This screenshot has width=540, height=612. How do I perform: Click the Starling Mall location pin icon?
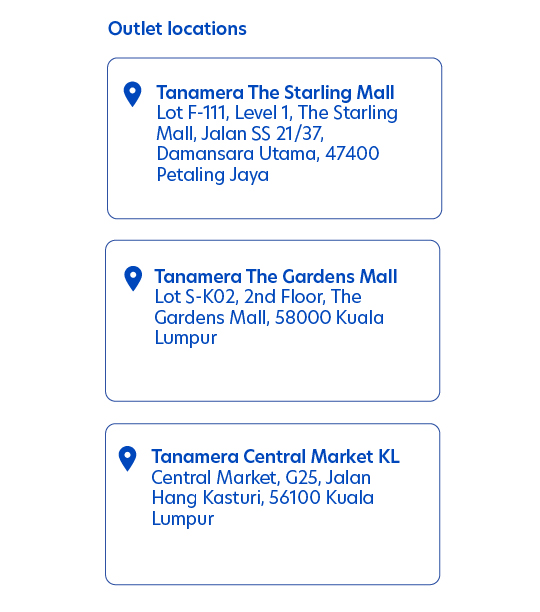(x=132, y=94)
